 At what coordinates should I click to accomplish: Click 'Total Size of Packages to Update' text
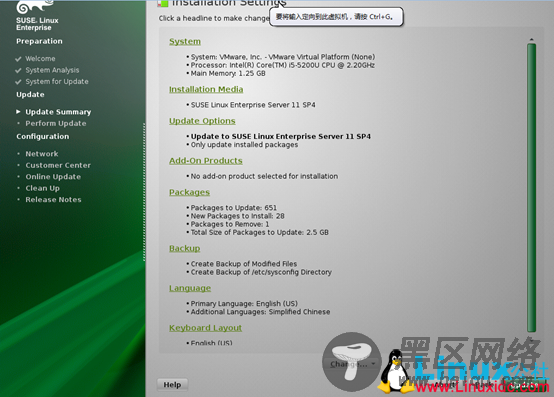point(260,232)
